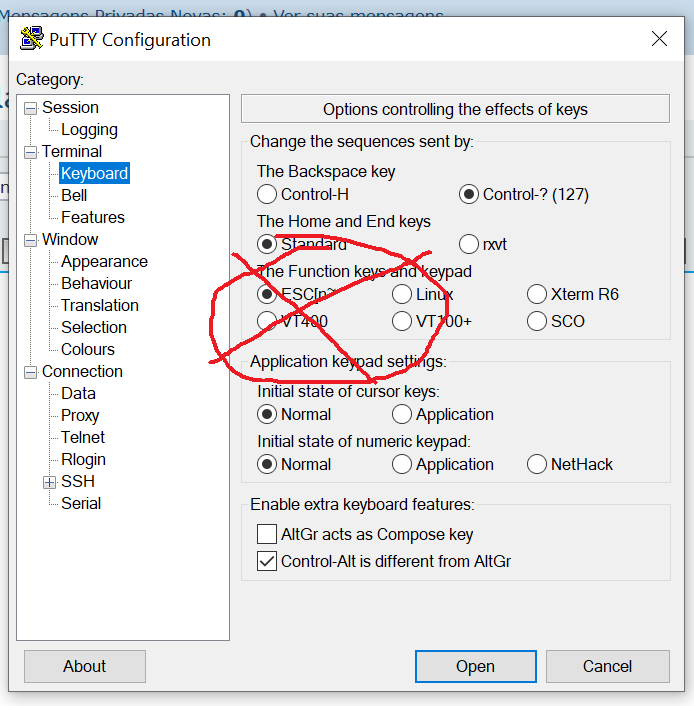The image size is (694, 706).
Task: Collapse the Session tree node
Action: point(30,109)
